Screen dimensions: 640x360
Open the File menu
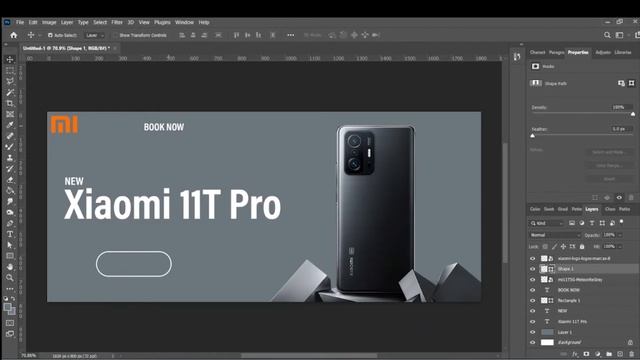tap(20, 22)
